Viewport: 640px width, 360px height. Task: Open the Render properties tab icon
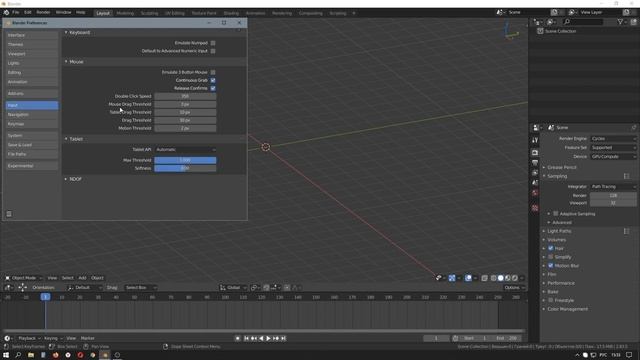[535, 152]
